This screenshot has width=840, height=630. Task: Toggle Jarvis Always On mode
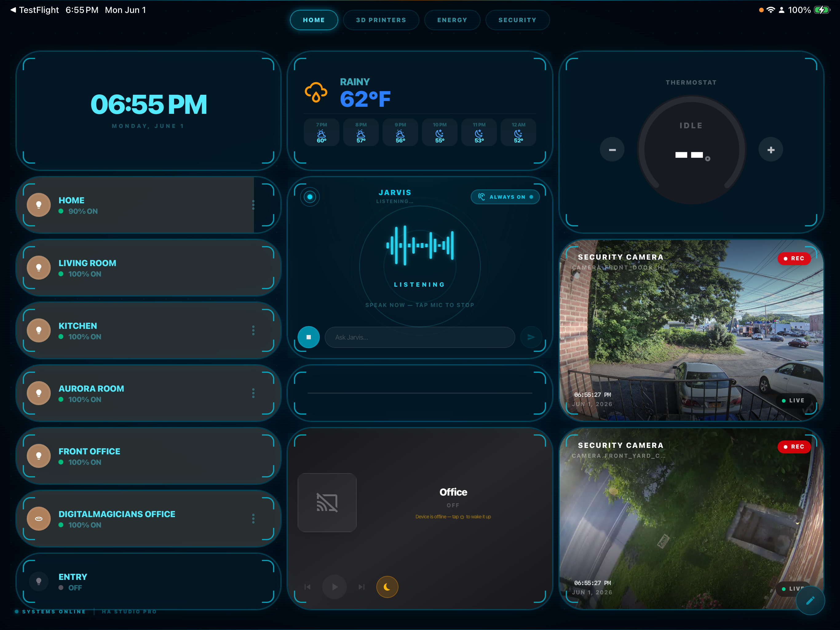[x=505, y=197]
